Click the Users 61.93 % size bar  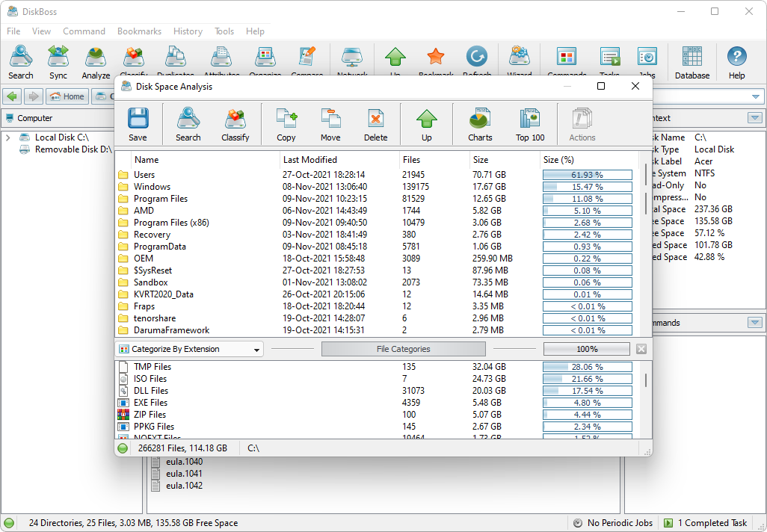pyautogui.click(x=587, y=175)
